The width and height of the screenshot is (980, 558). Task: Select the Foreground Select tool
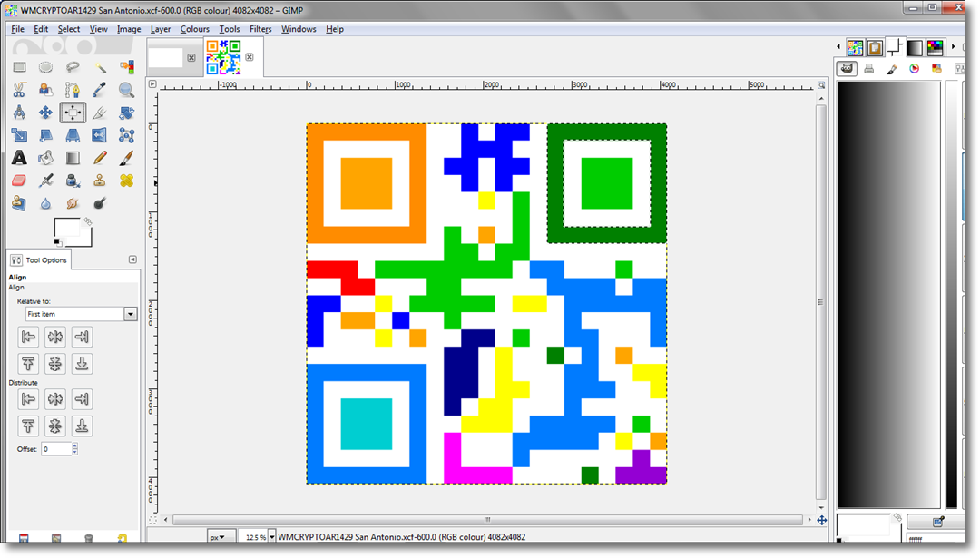[45, 90]
